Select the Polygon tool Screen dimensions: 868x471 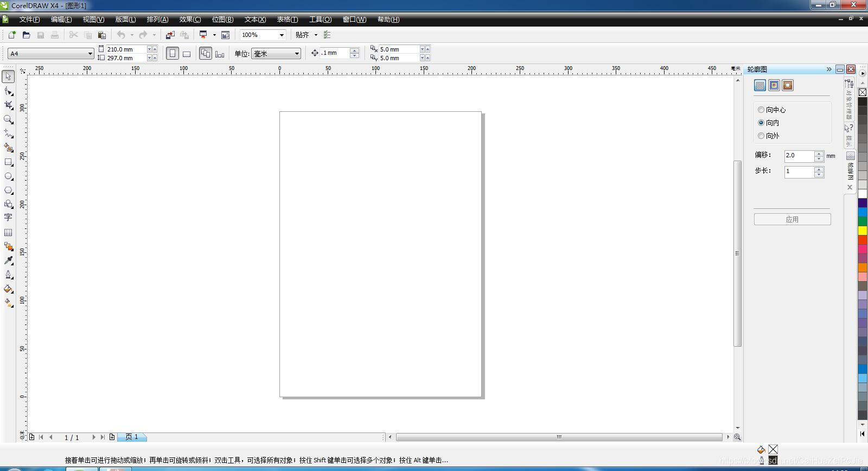point(8,190)
